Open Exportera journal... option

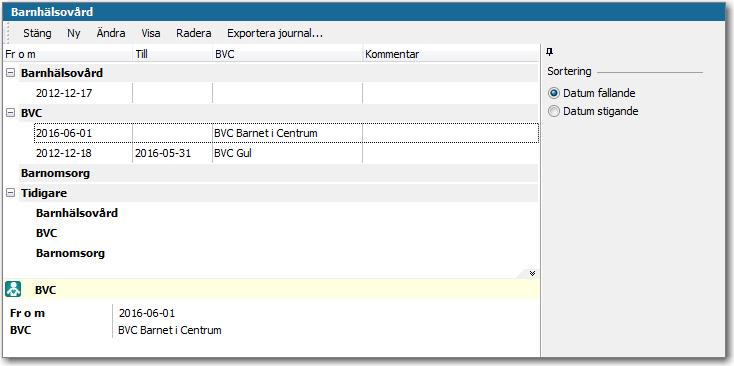(x=275, y=33)
